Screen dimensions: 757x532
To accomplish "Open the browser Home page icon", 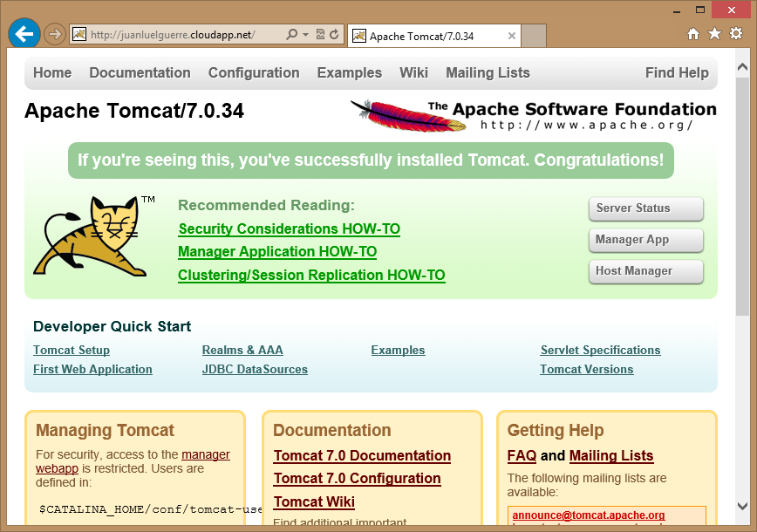I will point(693,34).
